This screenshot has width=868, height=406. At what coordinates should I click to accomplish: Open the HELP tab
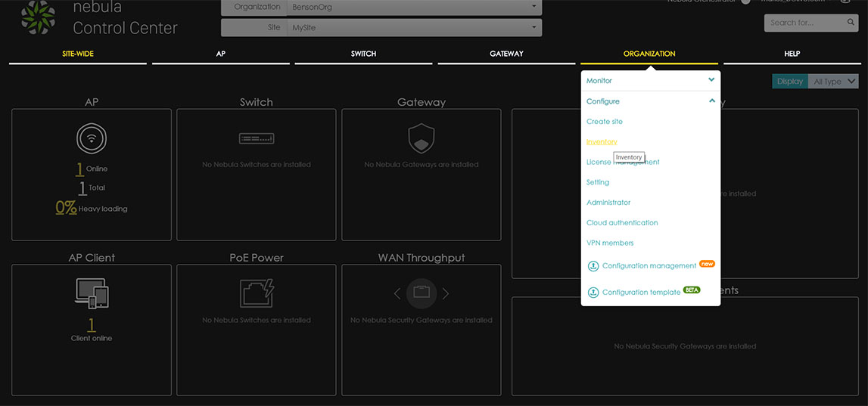[792, 54]
